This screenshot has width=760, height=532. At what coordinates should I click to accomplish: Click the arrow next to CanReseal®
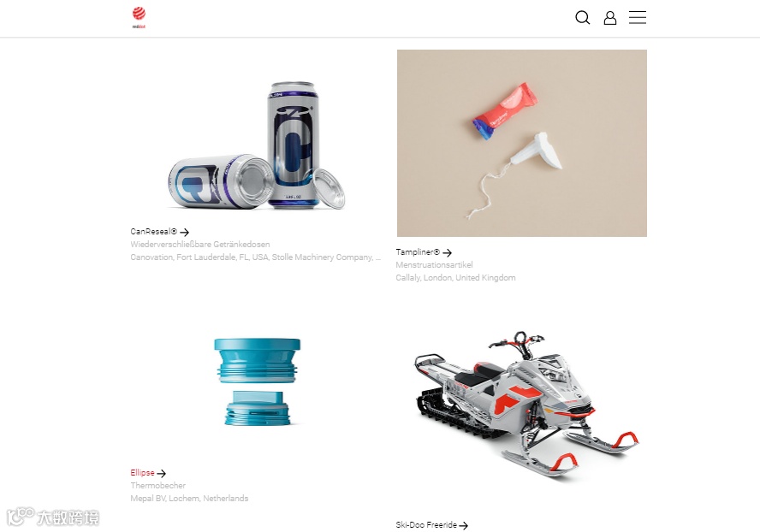tap(184, 232)
